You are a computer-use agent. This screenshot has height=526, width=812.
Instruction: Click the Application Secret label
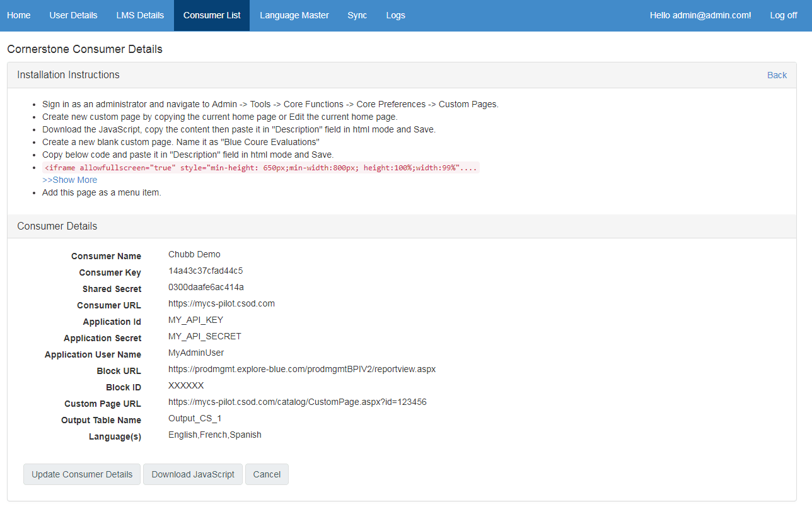coord(103,338)
